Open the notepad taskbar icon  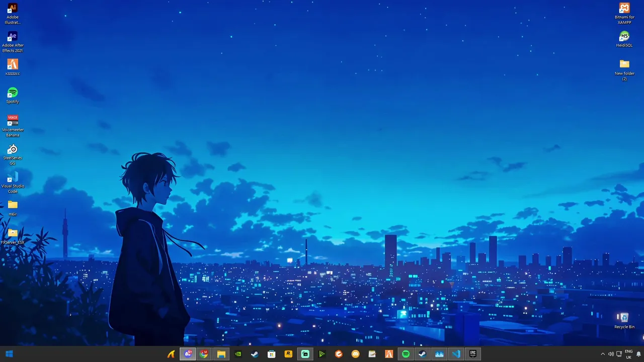click(372, 354)
